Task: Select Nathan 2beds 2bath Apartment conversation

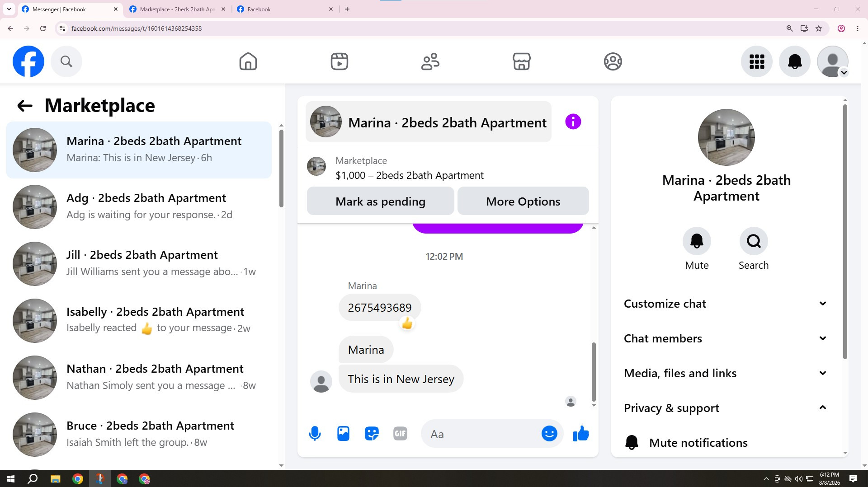Action: 139,378
